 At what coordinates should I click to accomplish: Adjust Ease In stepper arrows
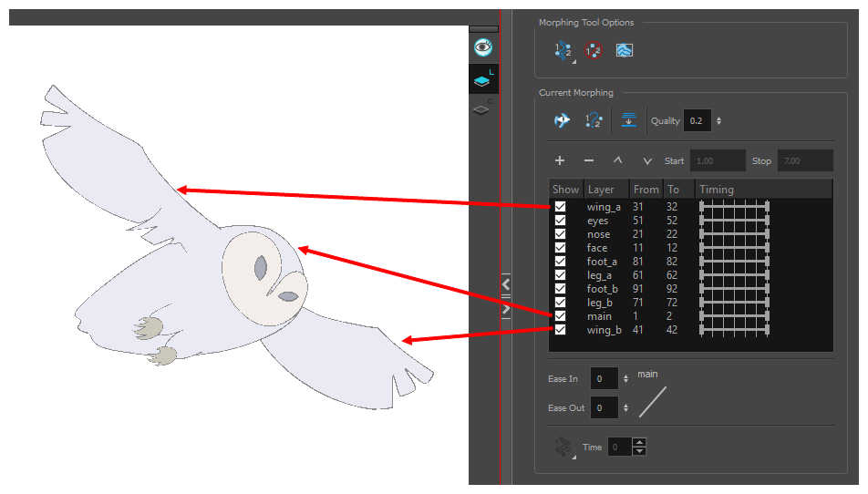(x=625, y=378)
